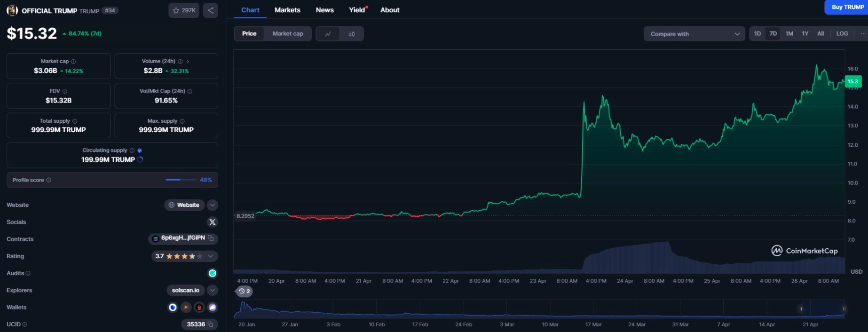The image size is (868, 332).
Task: Set chart range to 1D
Action: 758,34
